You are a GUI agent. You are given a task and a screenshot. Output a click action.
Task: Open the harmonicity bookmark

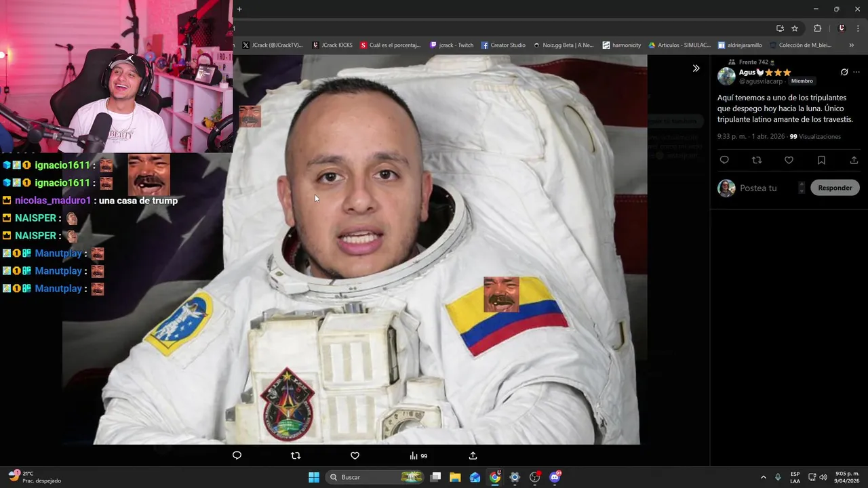[x=621, y=45]
